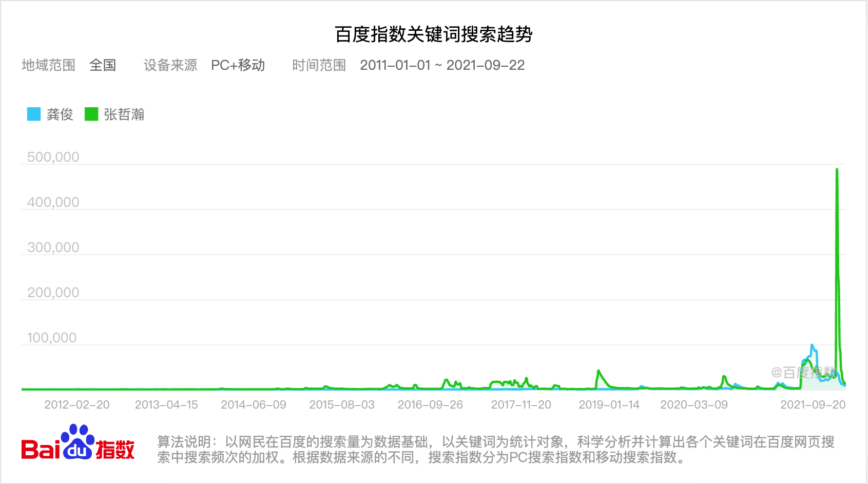Click the 时间范围 label
The height and width of the screenshot is (484, 868).
click(319, 65)
